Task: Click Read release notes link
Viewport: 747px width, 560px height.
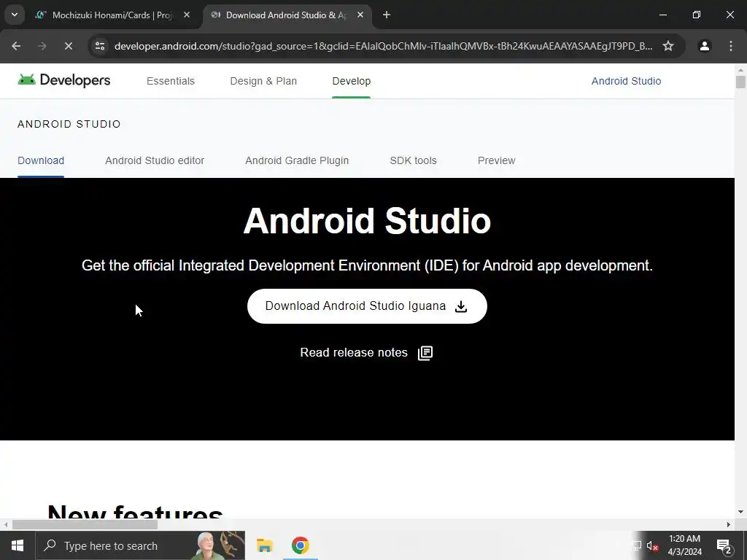Action: [354, 352]
